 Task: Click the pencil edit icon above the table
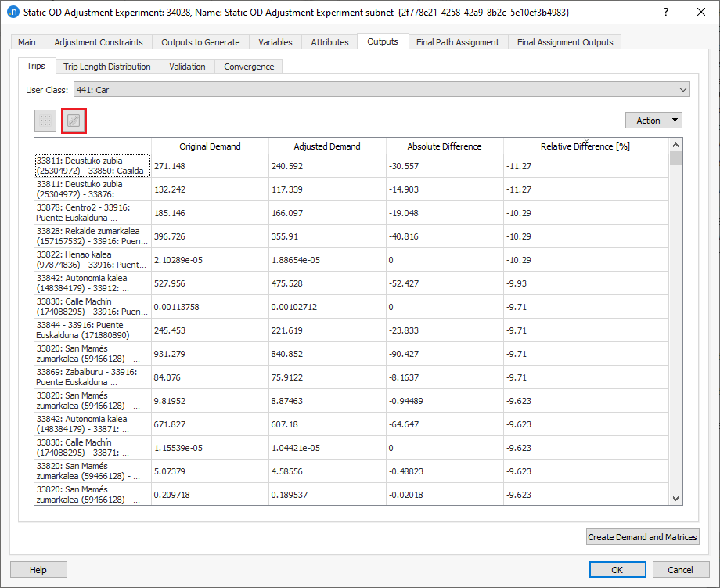(74, 121)
